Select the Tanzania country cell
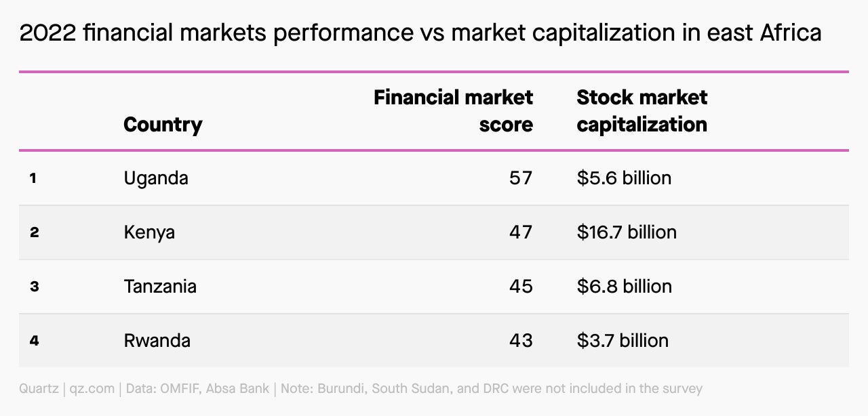 (160, 286)
